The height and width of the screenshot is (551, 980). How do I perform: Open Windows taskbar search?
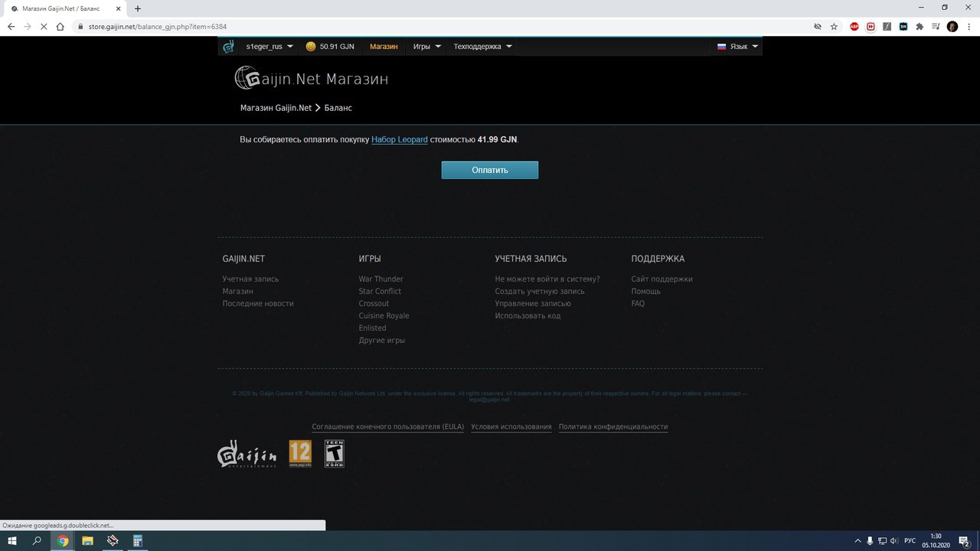tap(37, 541)
